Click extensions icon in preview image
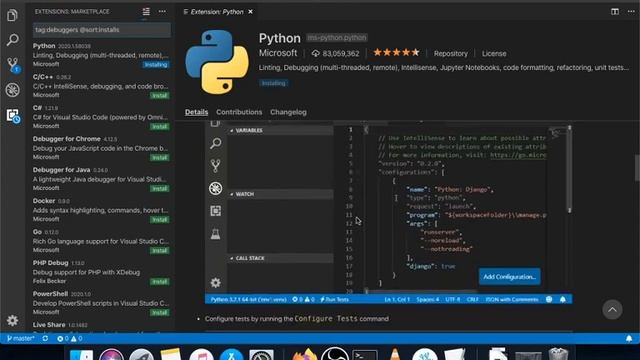Viewport: 640px width, 360px height. click(x=216, y=211)
